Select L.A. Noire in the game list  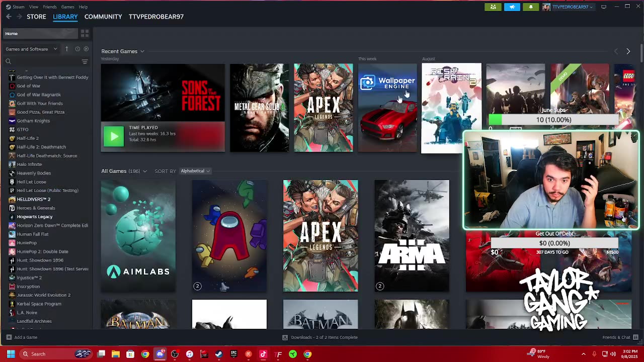pyautogui.click(x=27, y=313)
